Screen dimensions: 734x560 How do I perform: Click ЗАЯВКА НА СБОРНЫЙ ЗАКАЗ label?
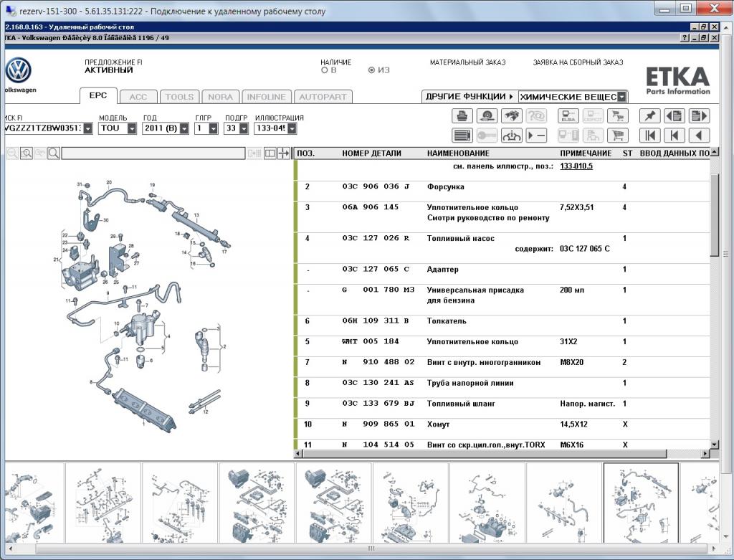578,62
